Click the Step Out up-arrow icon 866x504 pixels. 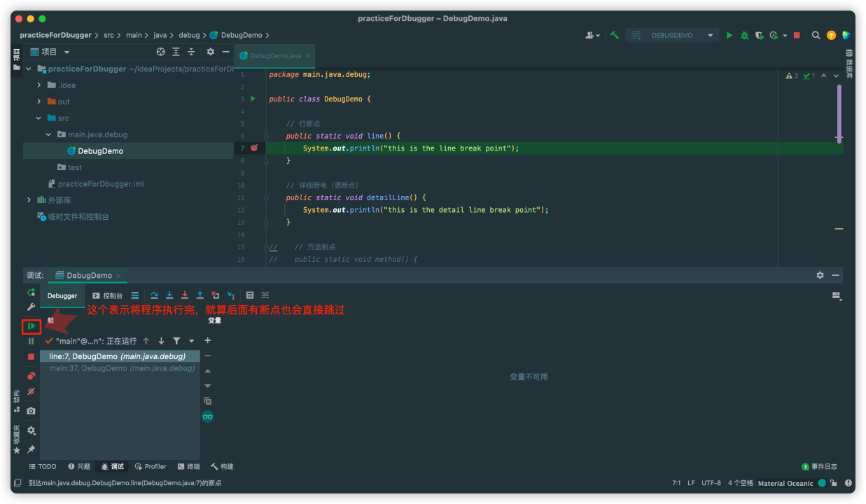coord(200,295)
